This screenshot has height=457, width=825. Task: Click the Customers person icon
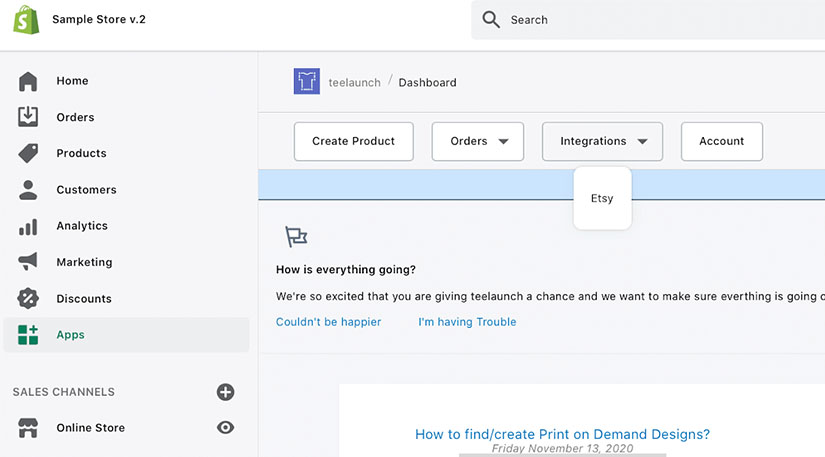(28, 190)
